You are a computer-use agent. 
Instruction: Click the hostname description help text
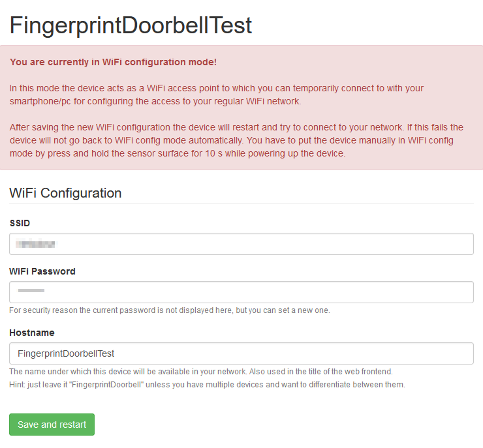point(201,372)
